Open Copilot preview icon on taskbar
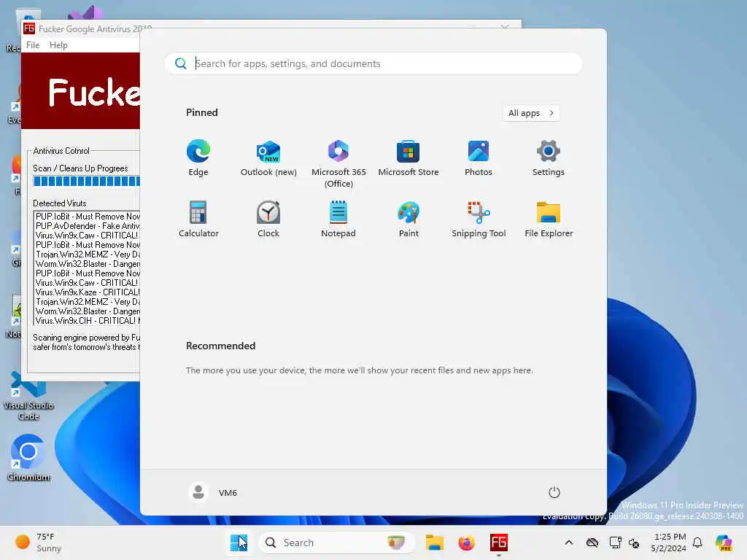 coord(724,542)
